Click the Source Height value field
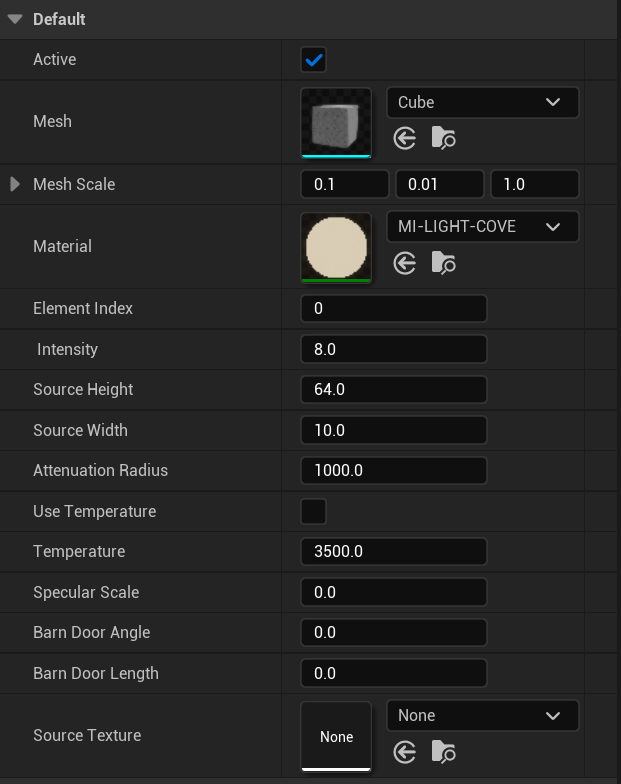621x784 pixels. click(x=394, y=390)
